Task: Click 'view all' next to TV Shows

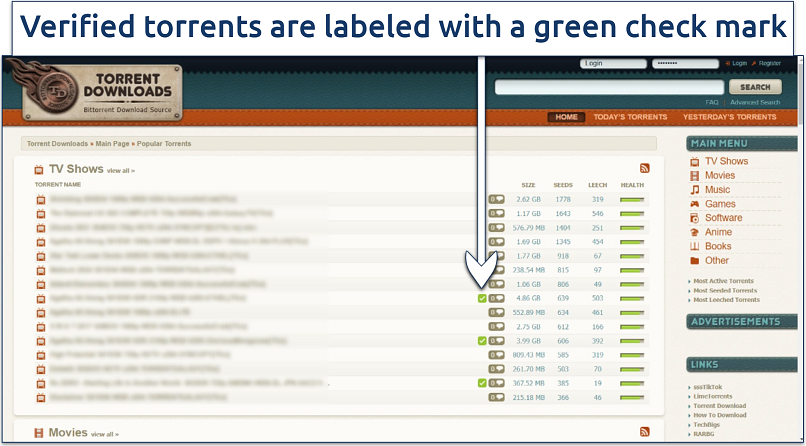Action: 121,171
